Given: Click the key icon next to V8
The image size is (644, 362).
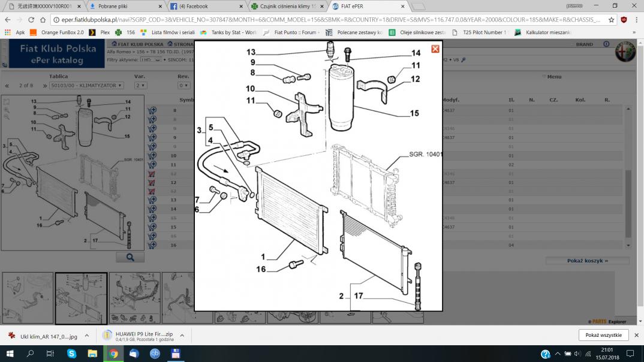Looking at the screenshot, I should pos(464,60).
